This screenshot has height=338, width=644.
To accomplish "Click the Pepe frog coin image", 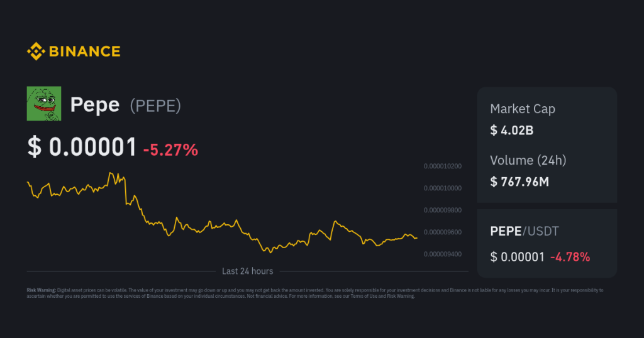I will pyautogui.click(x=44, y=104).
